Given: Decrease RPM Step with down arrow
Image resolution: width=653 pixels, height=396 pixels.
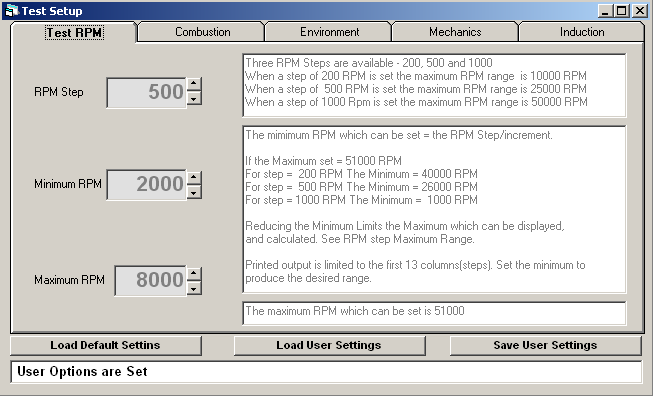Looking at the screenshot, I should (193, 99).
